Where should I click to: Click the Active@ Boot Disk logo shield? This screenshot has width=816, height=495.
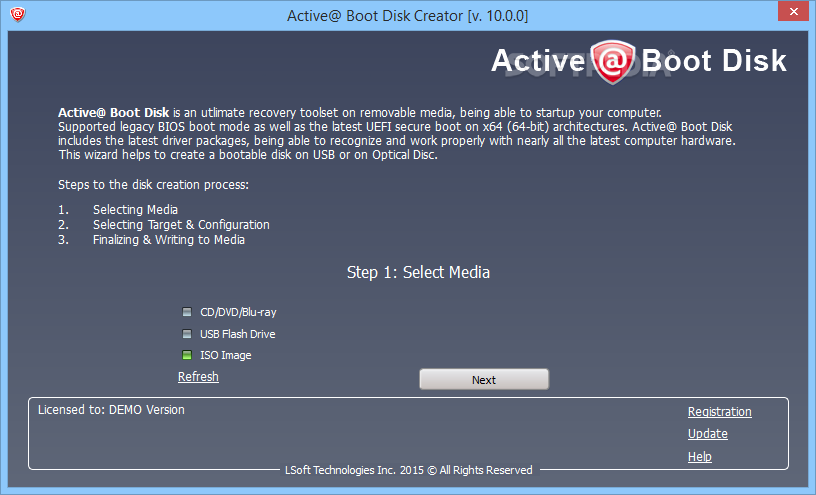613,62
